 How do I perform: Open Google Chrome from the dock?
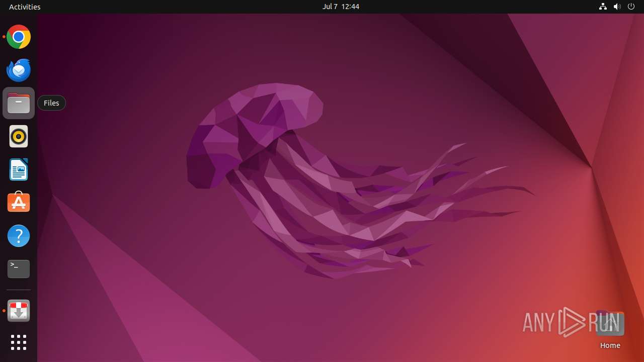click(x=19, y=37)
